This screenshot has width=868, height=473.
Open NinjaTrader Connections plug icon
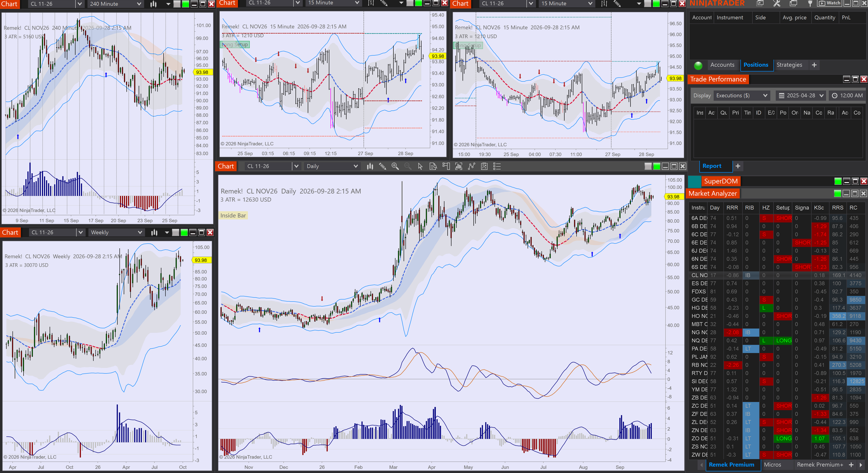coord(810,3)
